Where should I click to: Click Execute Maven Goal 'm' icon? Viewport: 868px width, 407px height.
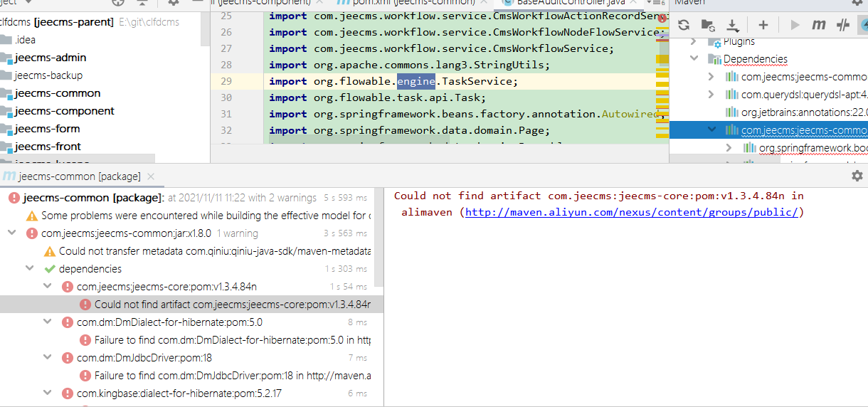[819, 26]
